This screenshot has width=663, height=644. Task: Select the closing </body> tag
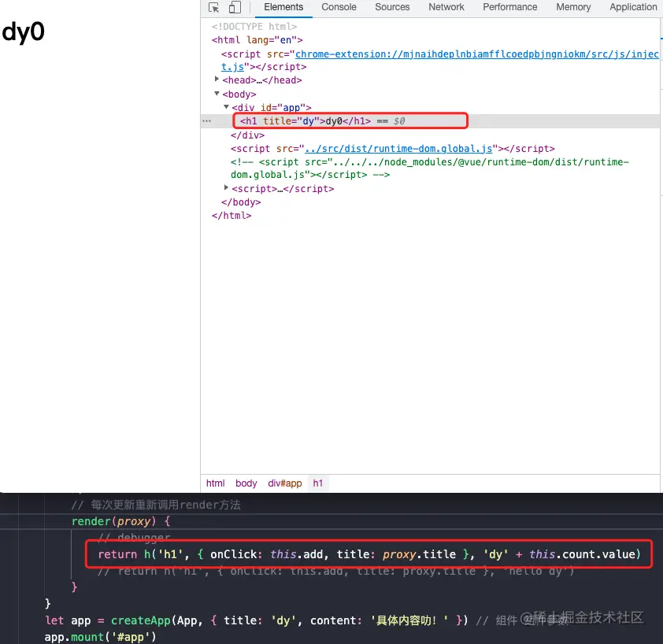241,202
